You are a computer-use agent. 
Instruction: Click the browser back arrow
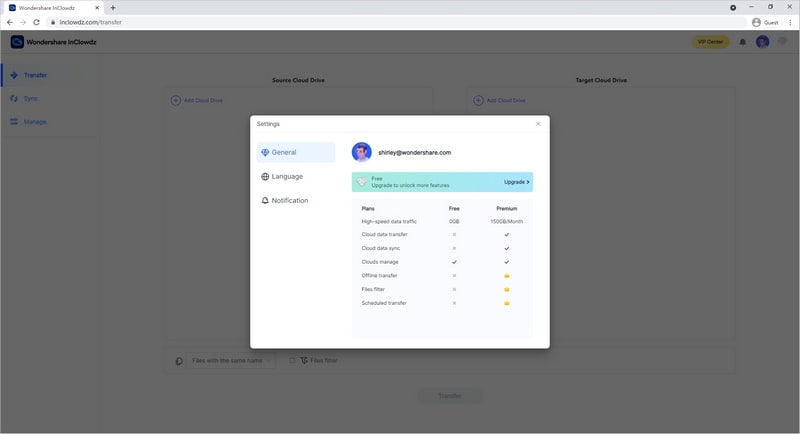(10, 22)
